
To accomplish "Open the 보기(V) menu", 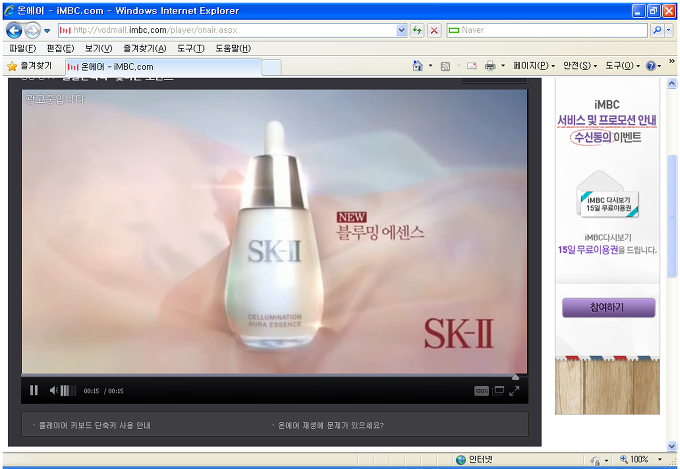I will tap(98, 49).
